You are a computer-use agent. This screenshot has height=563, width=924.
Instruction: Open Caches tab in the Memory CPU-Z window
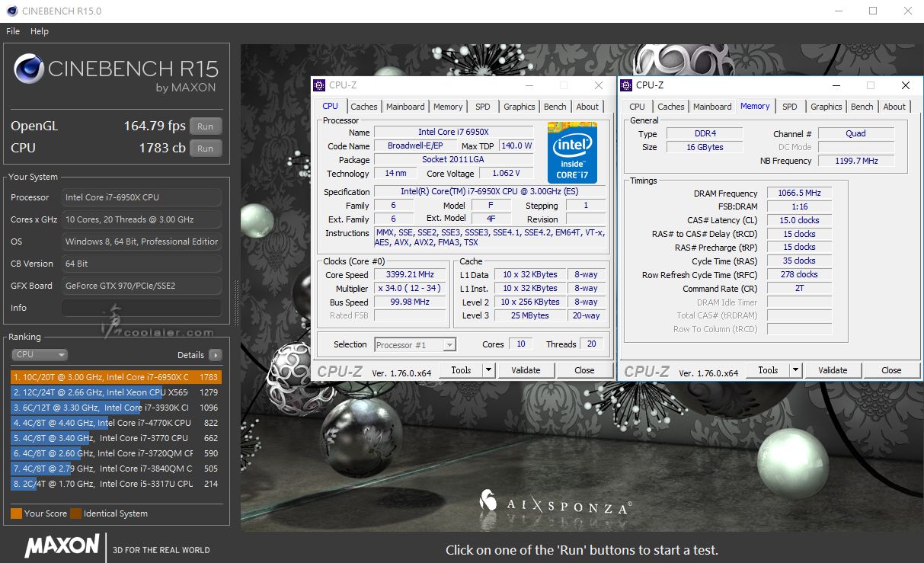click(x=671, y=107)
